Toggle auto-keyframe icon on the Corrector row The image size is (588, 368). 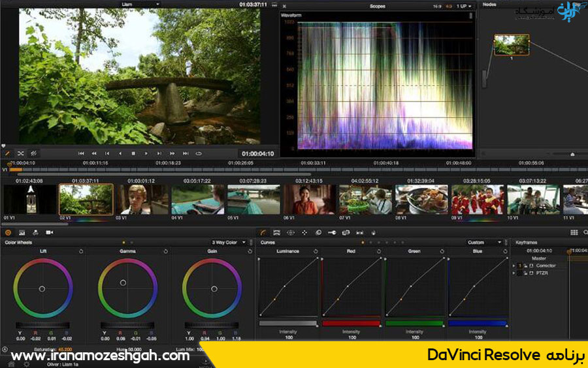pos(531,266)
